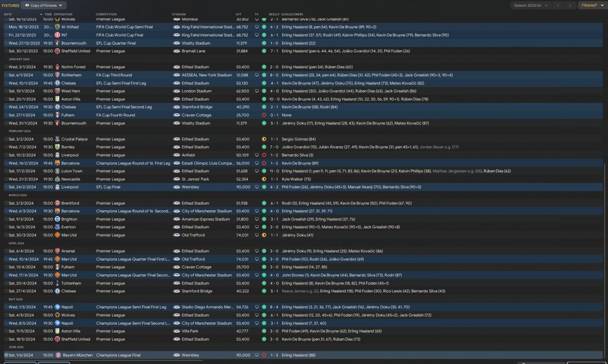
Task: Click the stadium icon beside St. James' Park
Action: pyautogui.click(x=177, y=179)
